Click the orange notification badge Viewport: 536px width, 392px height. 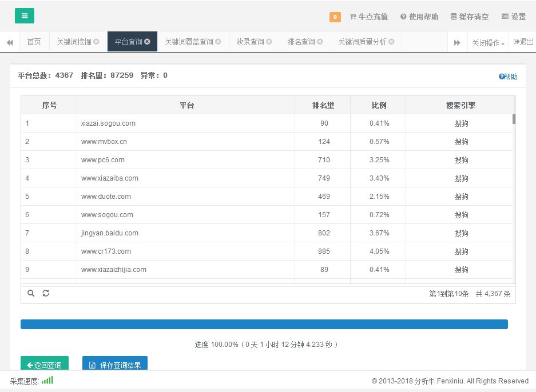coord(335,17)
